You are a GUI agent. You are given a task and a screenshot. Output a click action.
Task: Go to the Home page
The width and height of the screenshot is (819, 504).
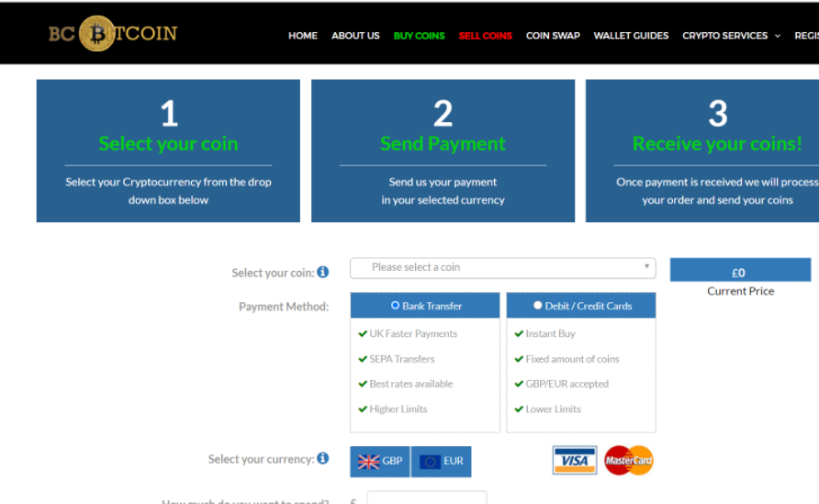pos(303,36)
